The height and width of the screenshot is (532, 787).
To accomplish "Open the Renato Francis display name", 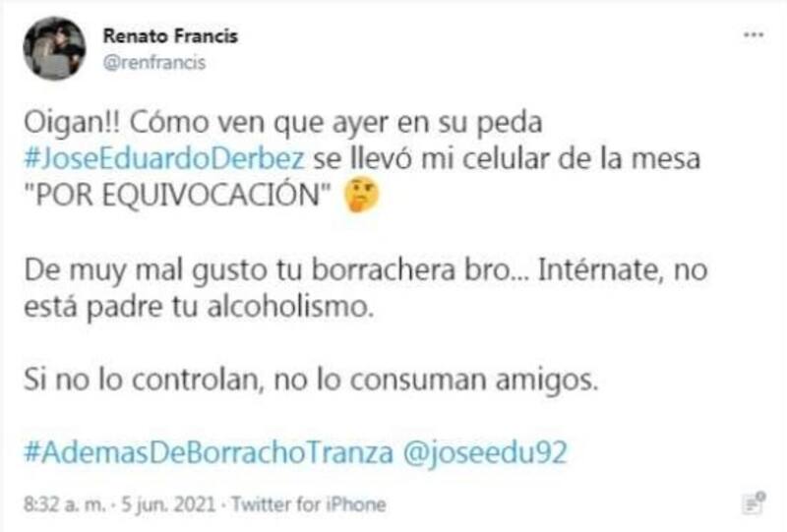I will coord(170,36).
